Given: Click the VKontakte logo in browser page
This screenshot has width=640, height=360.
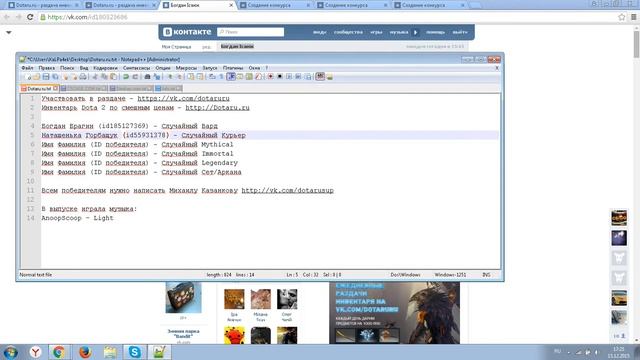Looking at the screenshot, I should point(187,32).
